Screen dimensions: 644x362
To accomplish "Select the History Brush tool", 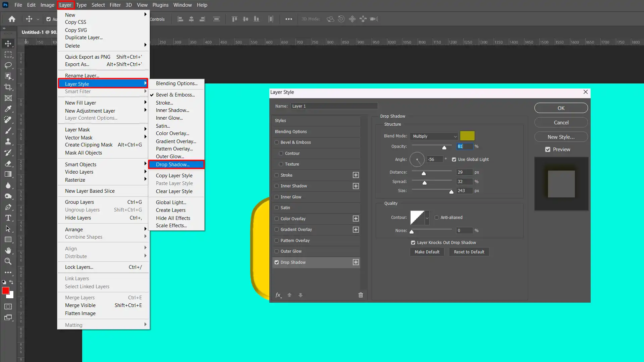I will pyautogui.click(x=8, y=153).
